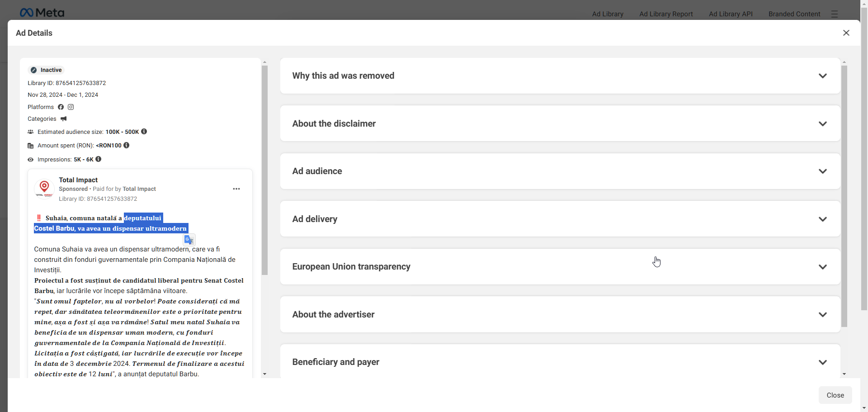868x412 pixels.
Task: Click the info icon beside Impressions
Action: pyautogui.click(x=99, y=159)
